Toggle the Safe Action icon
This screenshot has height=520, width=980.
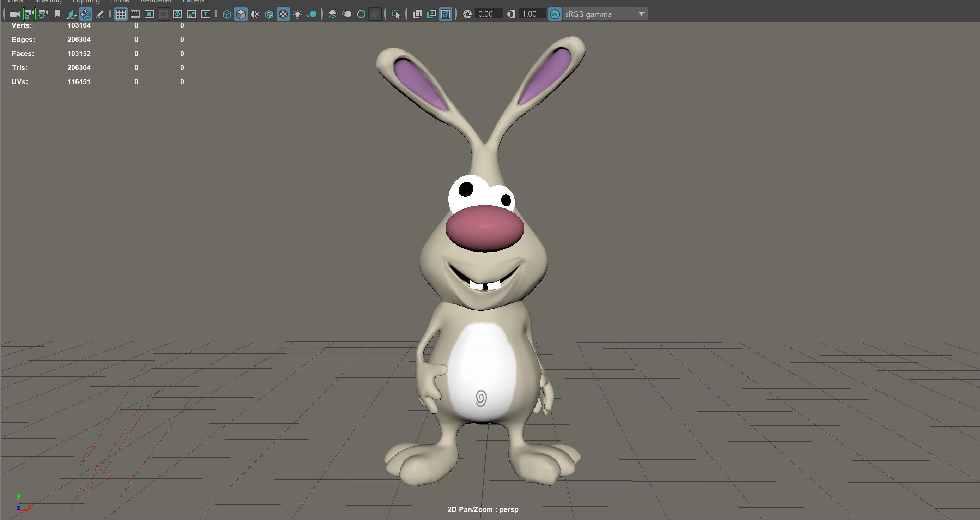[191, 14]
